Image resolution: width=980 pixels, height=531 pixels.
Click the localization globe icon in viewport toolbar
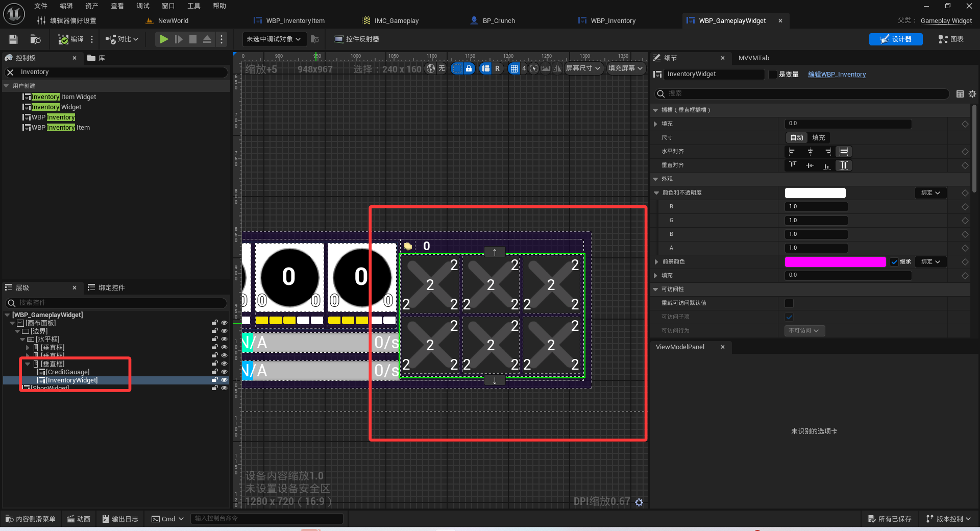pyautogui.click(x=431, y=68)
